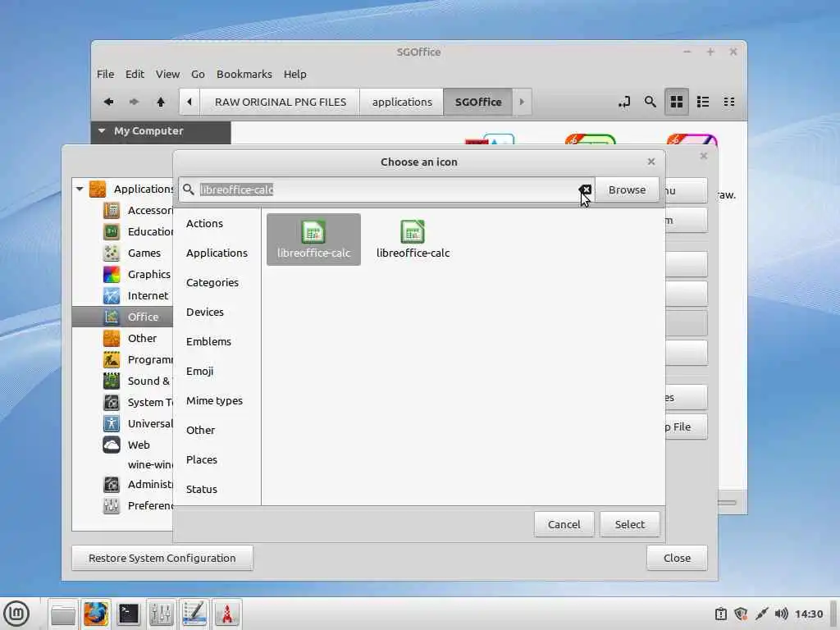
Task: Select the Internet category icon
Action: [x=112, y=295]
